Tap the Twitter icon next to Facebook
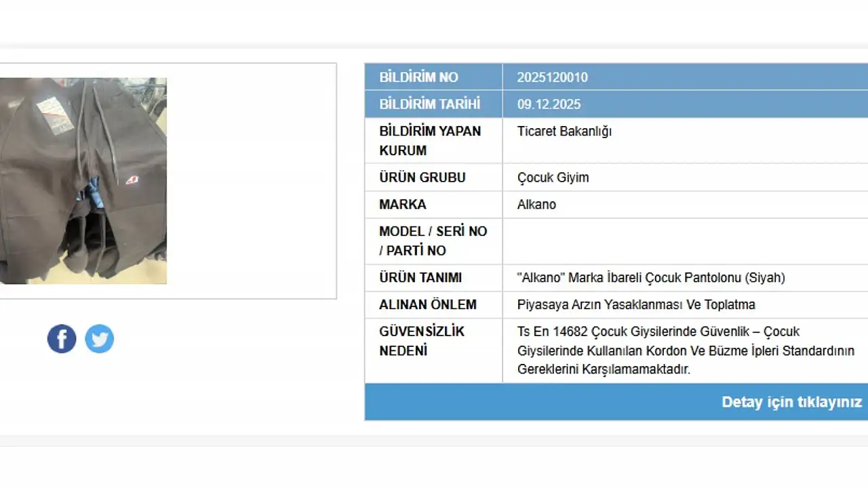Viewport: 868px width, 490px height. click(99, 339)
